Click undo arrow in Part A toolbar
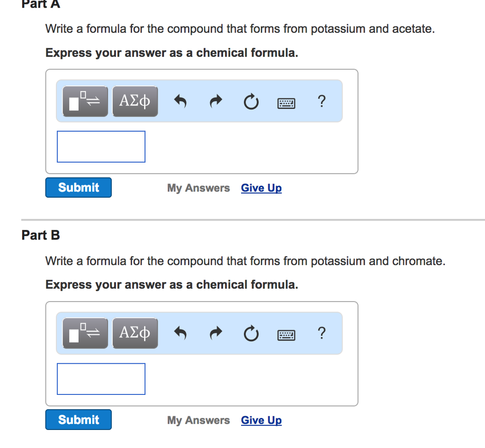The width and height of the screenshot is (485, 448). pos(180,101)
